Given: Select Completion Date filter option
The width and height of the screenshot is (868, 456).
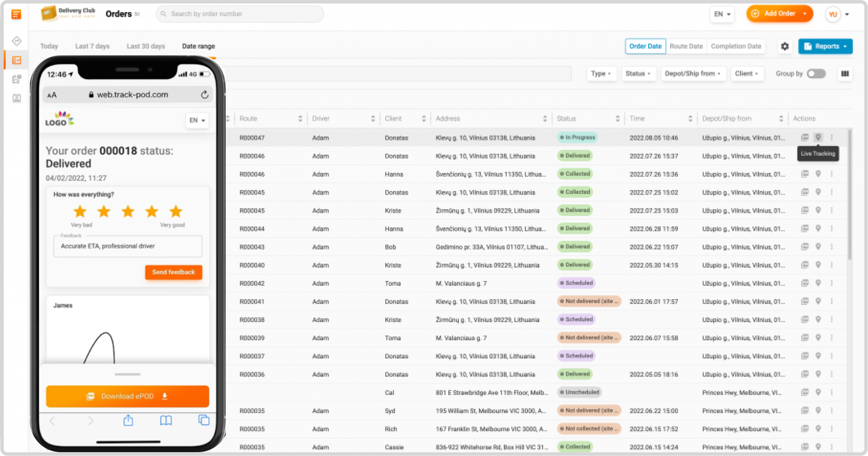Looking at the screenshot, I should [736, 46].
